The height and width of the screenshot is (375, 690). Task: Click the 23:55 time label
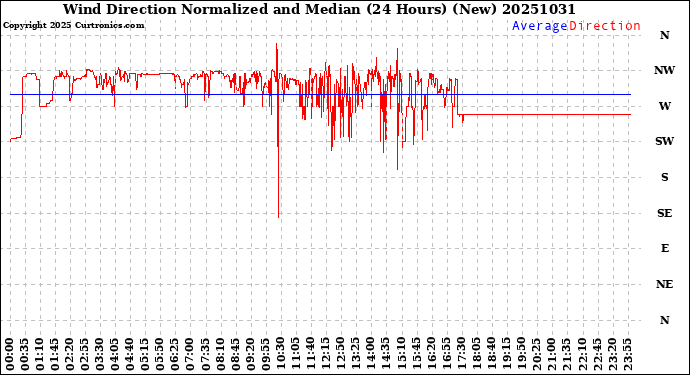(628, 354)
